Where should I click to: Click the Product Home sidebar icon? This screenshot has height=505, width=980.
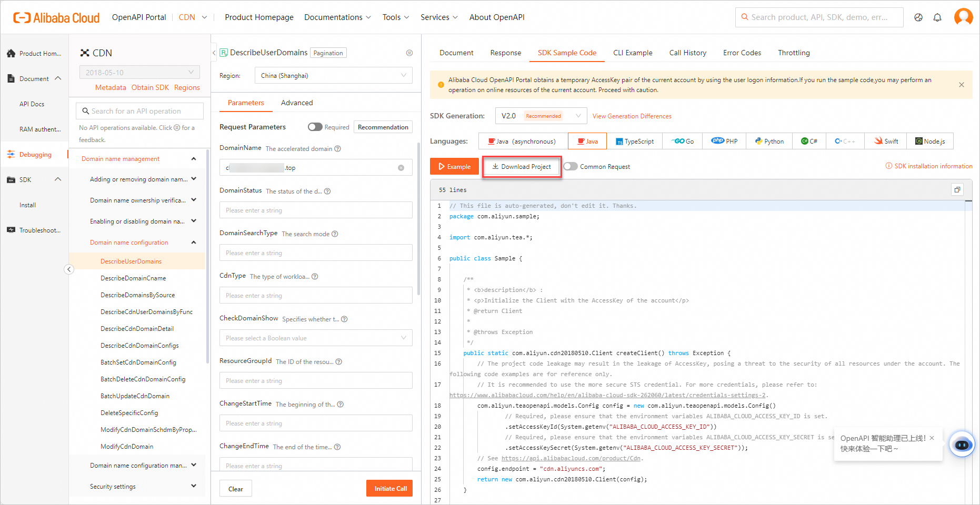pos(11,54)
